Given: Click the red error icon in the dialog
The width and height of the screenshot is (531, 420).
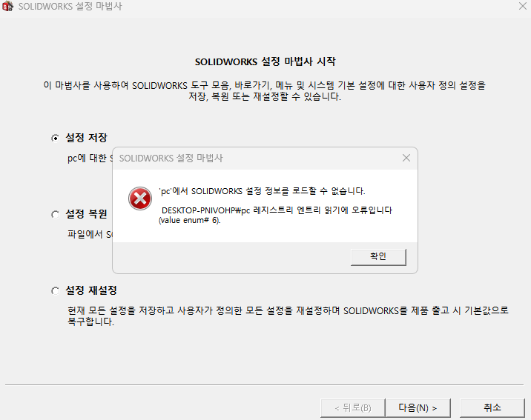Looking at the screenshot, I should [x=139, y=199].
